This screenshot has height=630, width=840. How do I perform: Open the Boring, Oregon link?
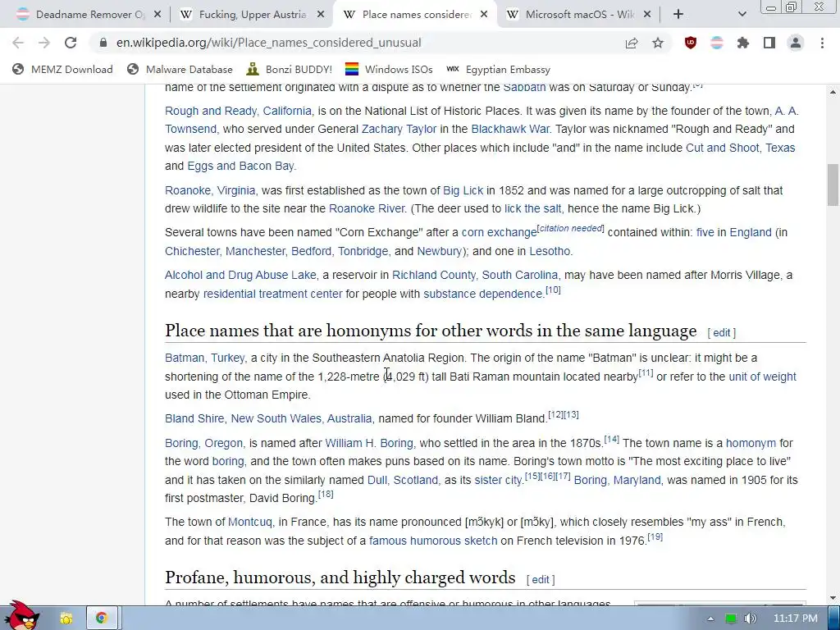[x=203, y=444]
